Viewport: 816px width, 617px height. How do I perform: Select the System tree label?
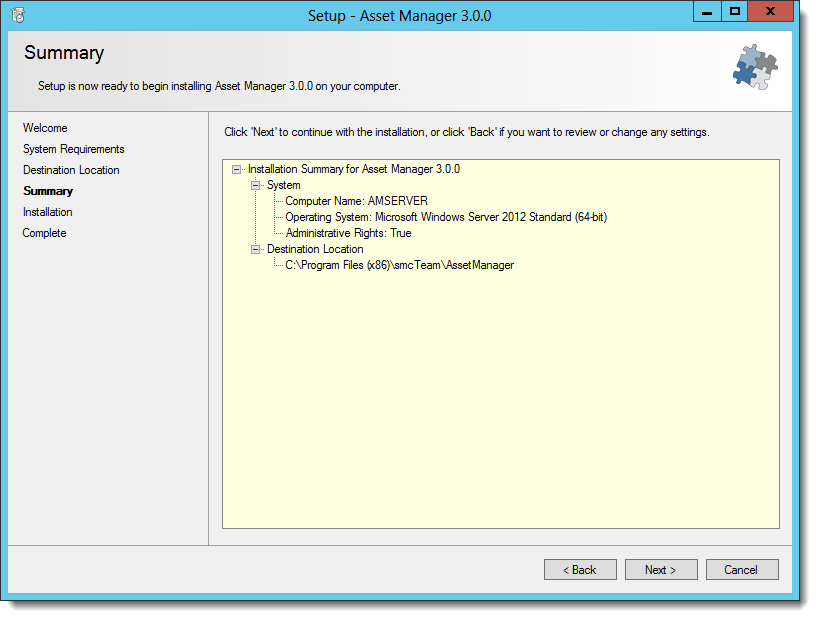point(284,185)
